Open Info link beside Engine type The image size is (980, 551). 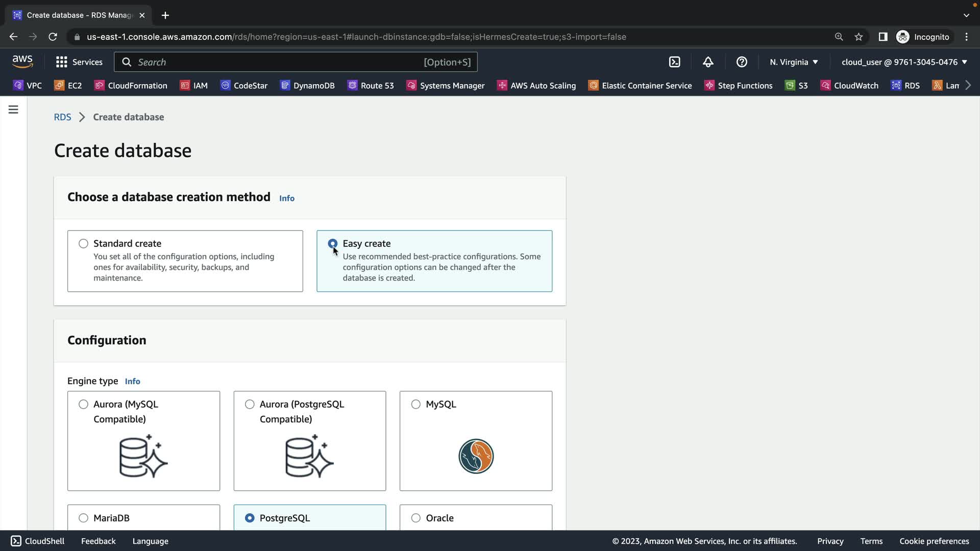[x=132, y=382]
